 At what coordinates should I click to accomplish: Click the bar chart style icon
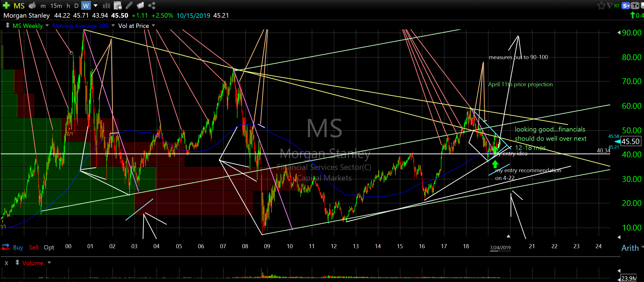click(x=106, y=5)
